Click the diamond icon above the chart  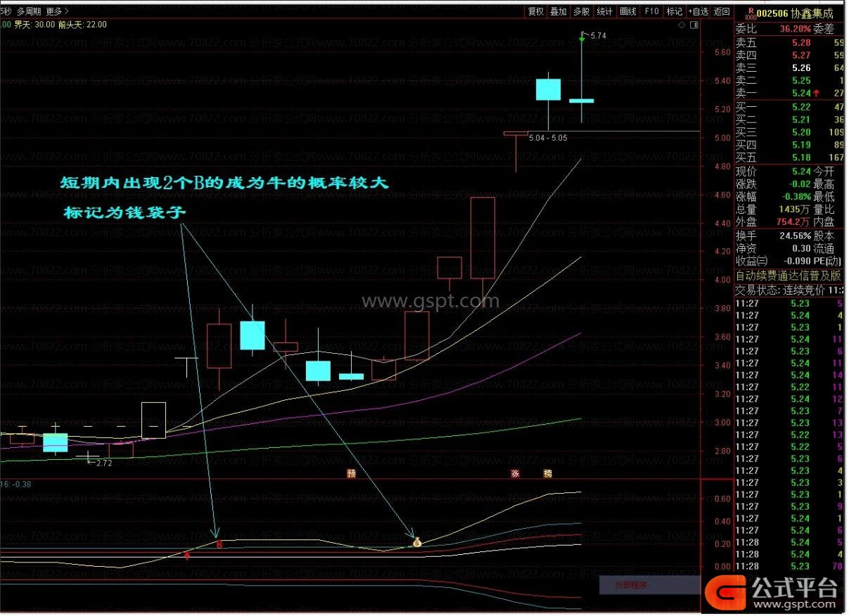pyautogui.click(x=682, y=25)
